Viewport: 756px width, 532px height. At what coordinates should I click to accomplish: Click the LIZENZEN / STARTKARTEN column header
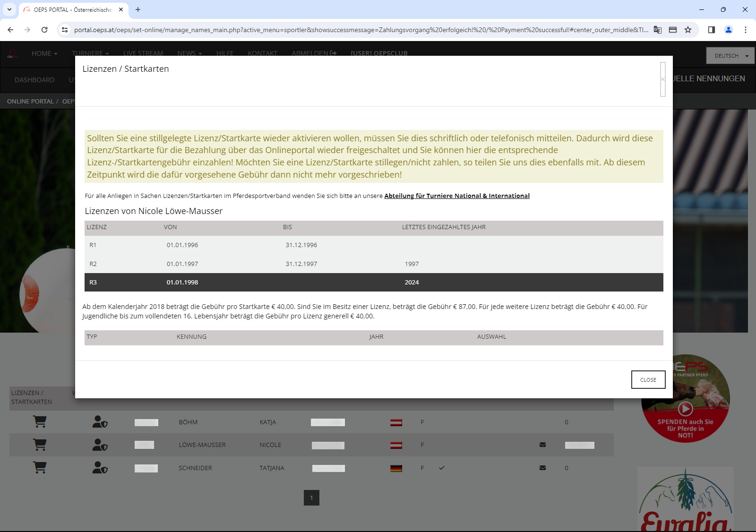click(x=32, y=397)
